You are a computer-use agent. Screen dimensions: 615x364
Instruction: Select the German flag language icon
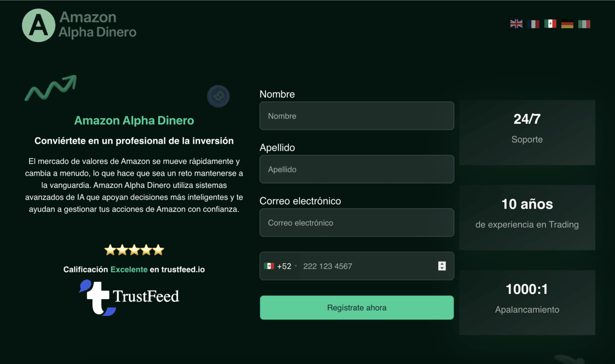(x=567, y=24)
